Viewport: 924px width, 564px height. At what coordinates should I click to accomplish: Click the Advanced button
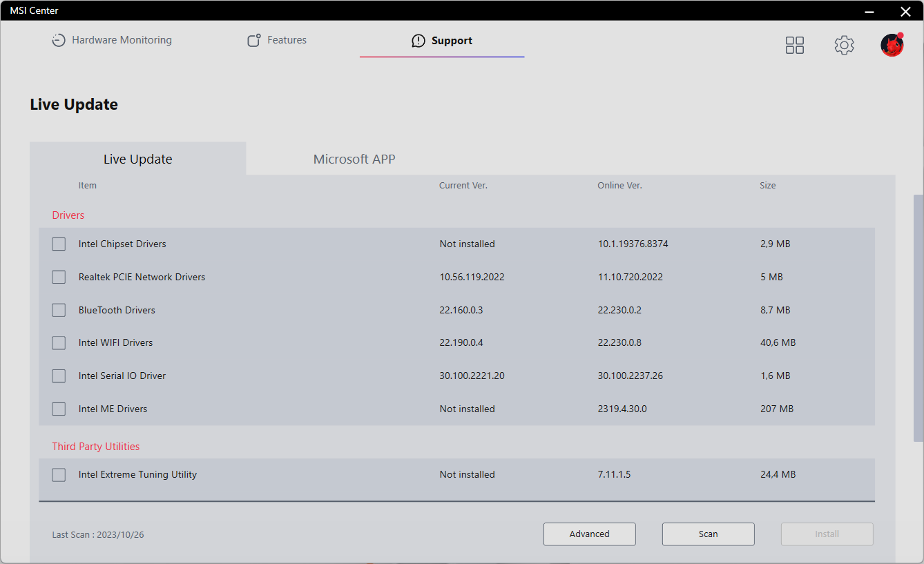(x=590, y=534)
